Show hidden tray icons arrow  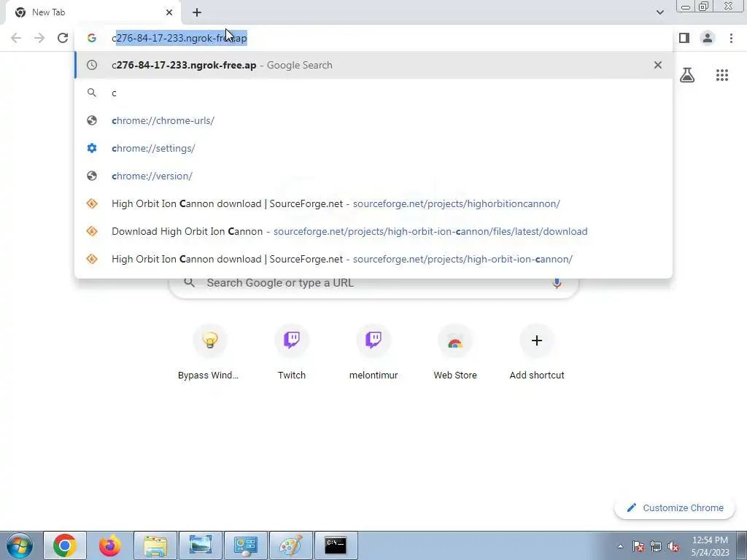620,546
